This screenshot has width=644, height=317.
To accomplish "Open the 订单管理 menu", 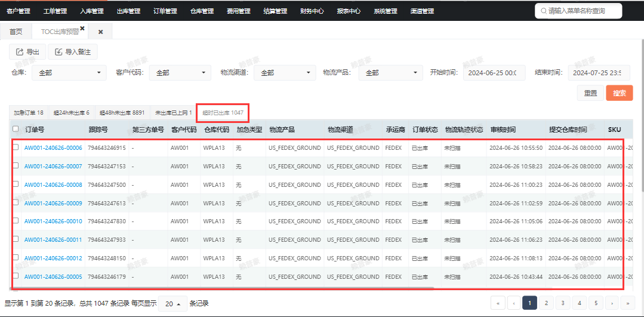I will tap(165, 11).
